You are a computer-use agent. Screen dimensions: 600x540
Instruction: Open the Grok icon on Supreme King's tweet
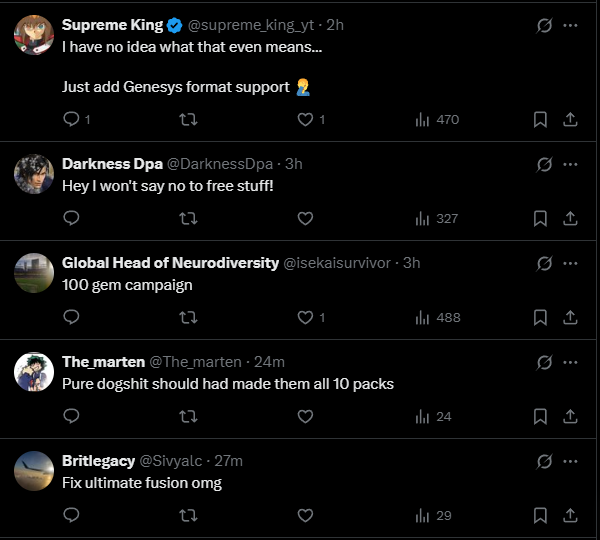coord(545,25)
